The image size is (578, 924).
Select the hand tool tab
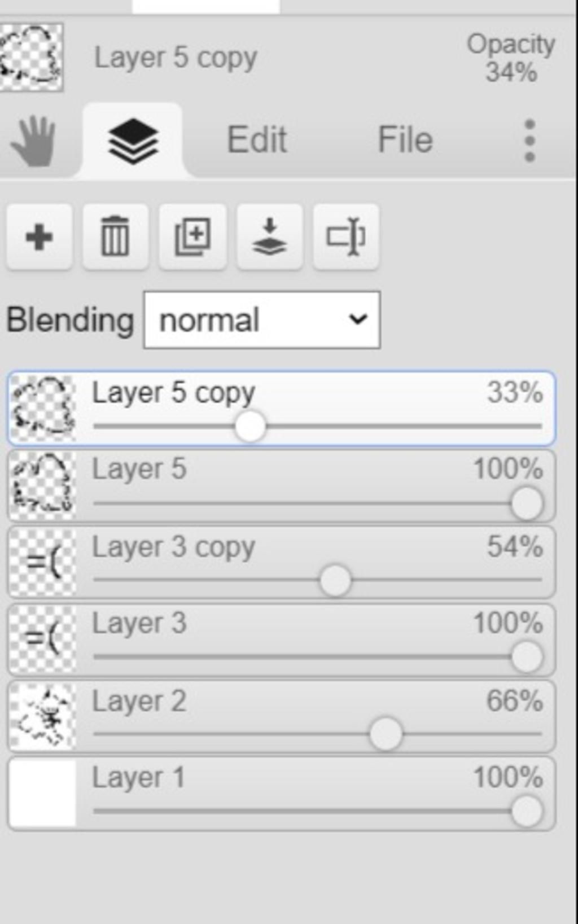[34, 141]
